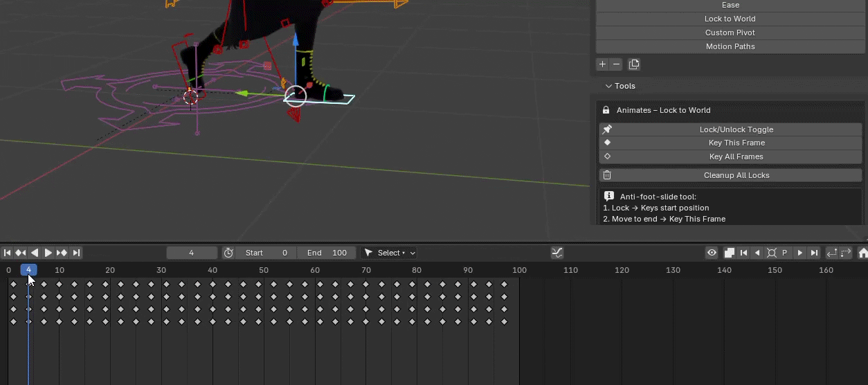
Task: Toggle the P button in timeline header
Action: point(784,253)
